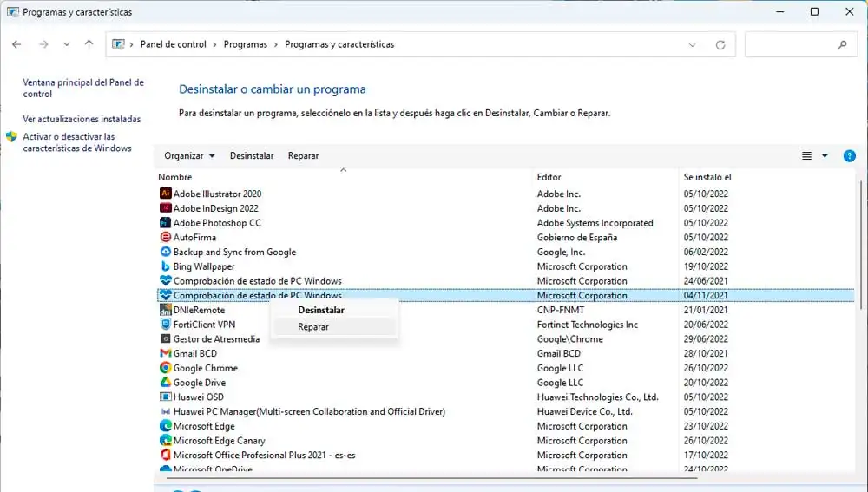Click the Google Chrome icon

(x=165, y=367)
